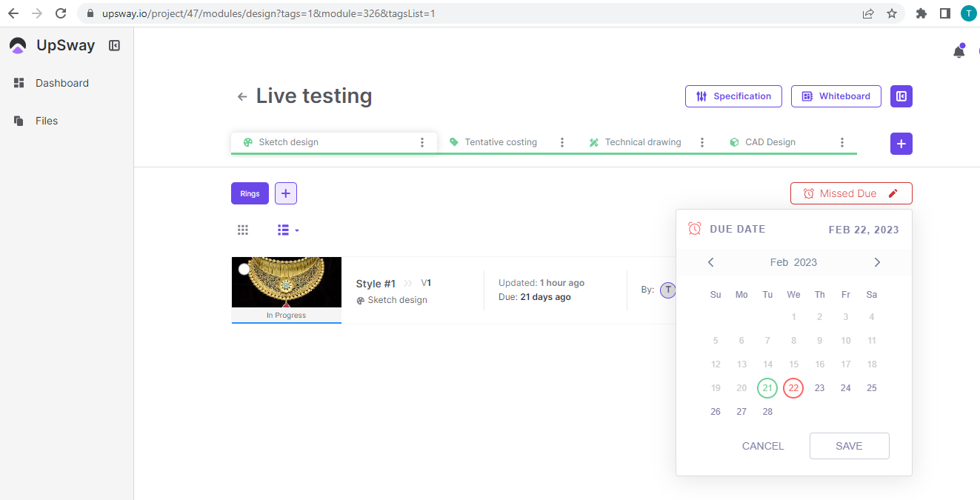Open Tentative costing tab options menu
The image size is (980, 500).
tap(562, 142)
